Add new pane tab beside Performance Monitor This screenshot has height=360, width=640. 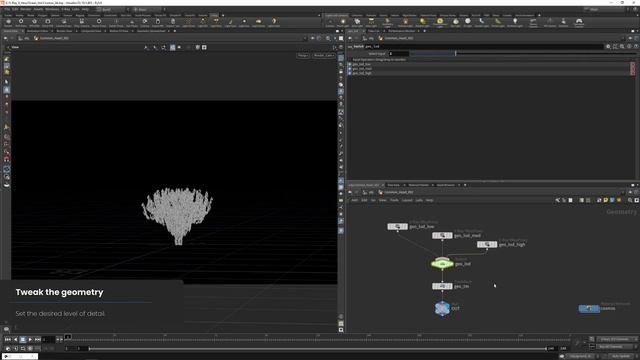[424, 31]
